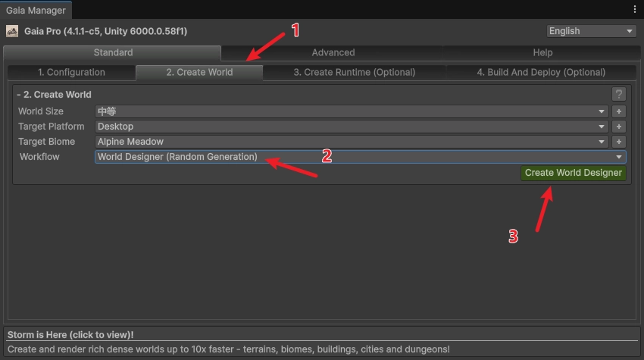644x360 pixels.
Task: Switch to the Standard tab
Action: [113, 52]
